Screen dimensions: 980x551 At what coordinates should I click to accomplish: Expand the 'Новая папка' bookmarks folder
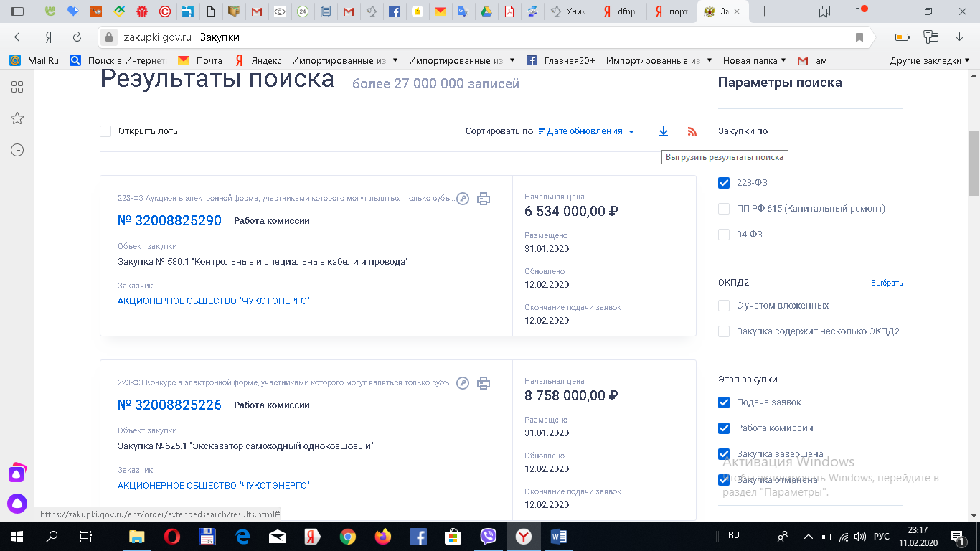pyautogui.click(x=754, y=61)
